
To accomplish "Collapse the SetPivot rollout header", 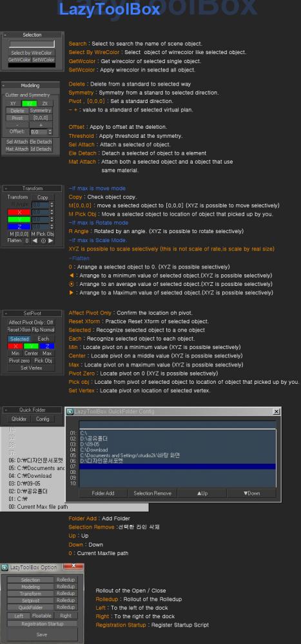I will pyautogui.click(x=32, y=314).
